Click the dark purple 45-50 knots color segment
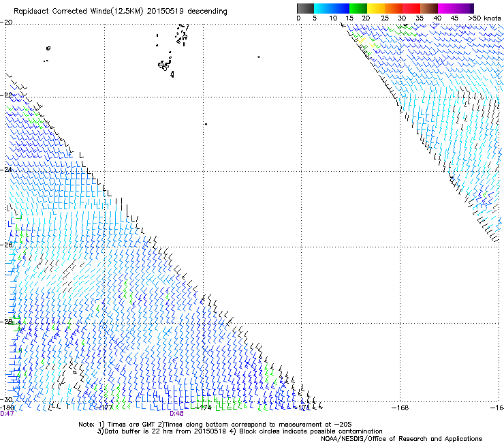The width and height of the screenshot is (504, 443). point(464,8)
